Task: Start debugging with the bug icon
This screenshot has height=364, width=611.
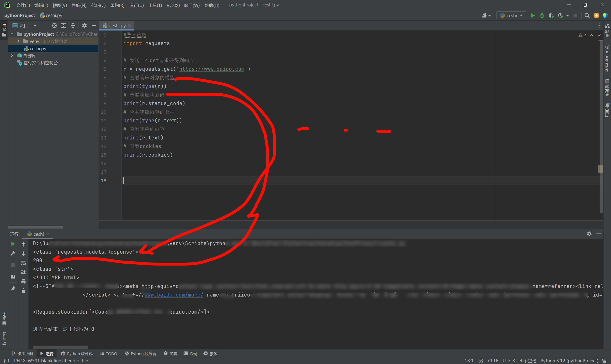Action: [542, 15]
